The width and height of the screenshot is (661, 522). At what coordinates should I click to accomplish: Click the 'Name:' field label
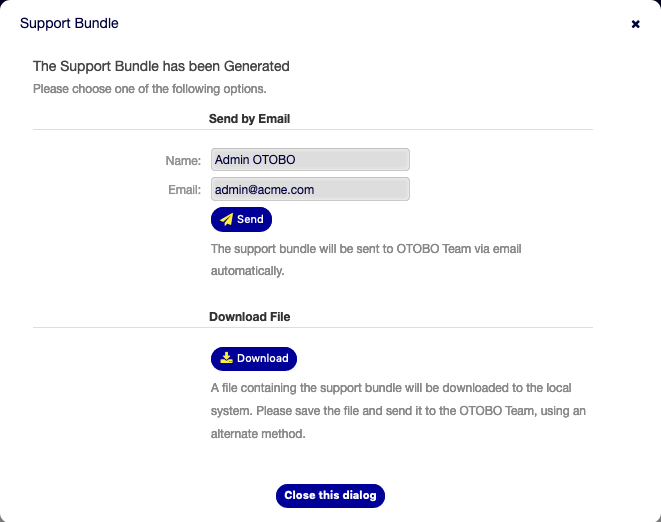pos(183,160)
